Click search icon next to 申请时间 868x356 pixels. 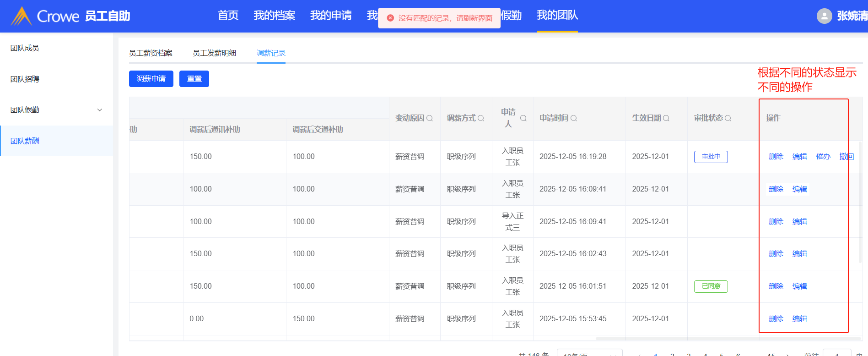(574, 118)
